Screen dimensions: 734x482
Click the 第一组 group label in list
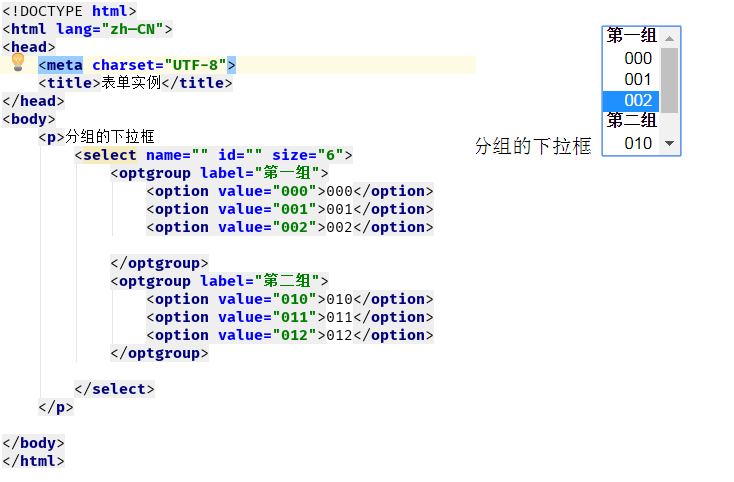pyautogui.click(x=631, y=36)
